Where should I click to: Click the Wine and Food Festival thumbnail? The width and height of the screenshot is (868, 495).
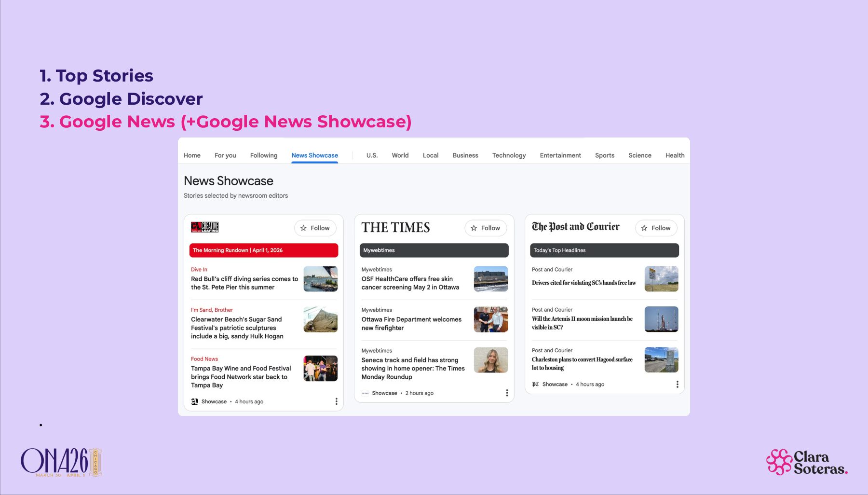click(321, 369)
